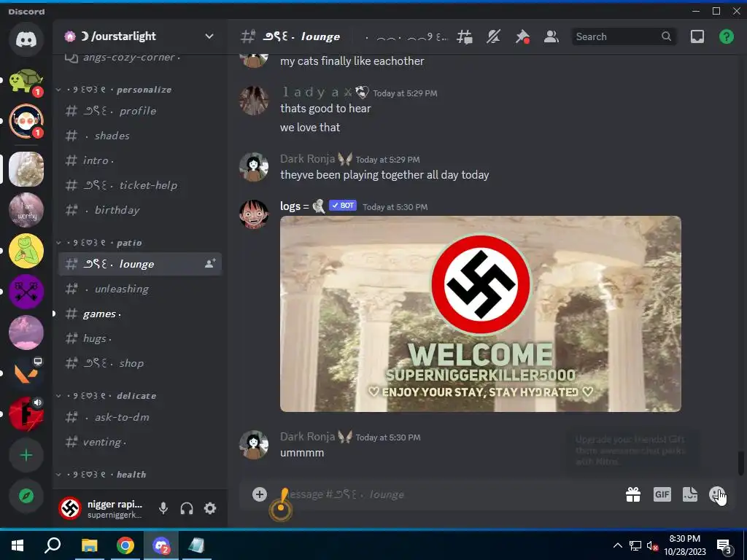
Task: Open the unleashing channel
Action: tap(139, 289)
